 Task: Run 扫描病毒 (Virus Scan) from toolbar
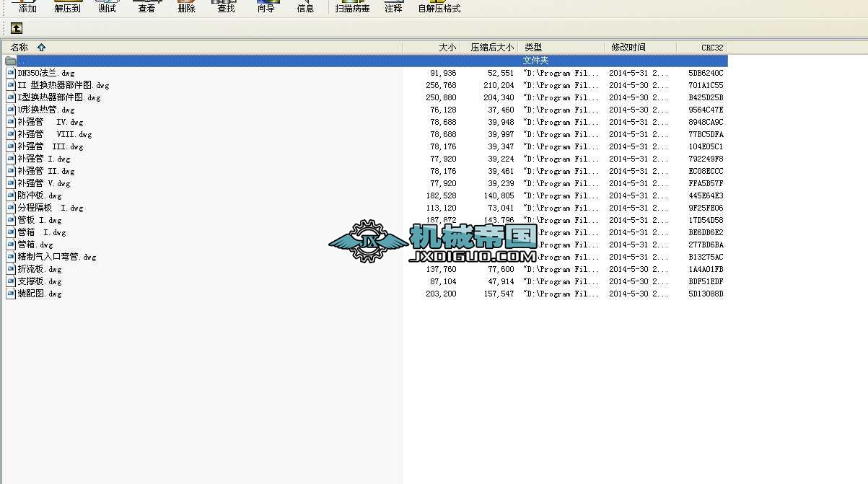351,7
